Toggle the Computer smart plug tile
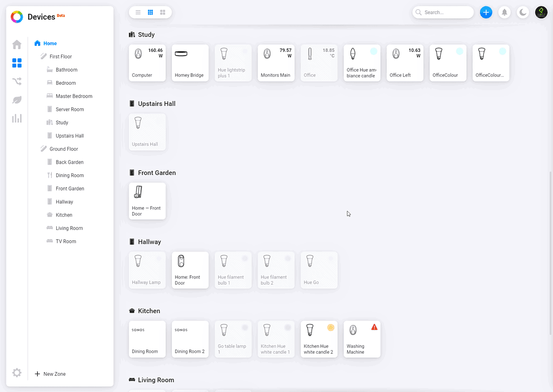Screen dimensions: 553x392 pyautogui.click(x=147, y=63)
